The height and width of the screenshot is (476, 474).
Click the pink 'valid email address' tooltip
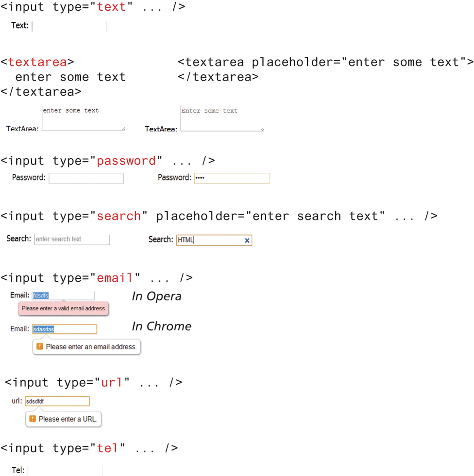click(63, 308)
